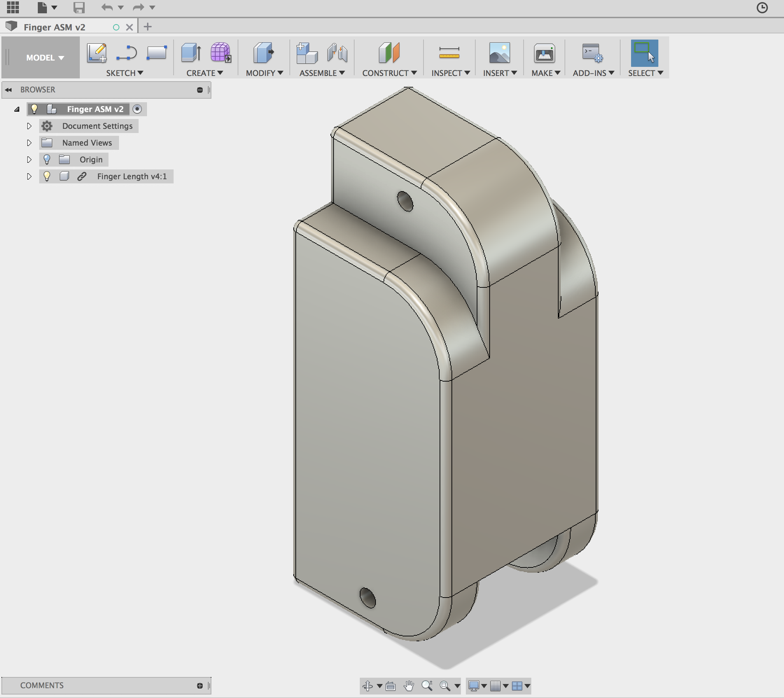This screenshot has width=784, height=698.
Task: Select the Create Form tool
Action: [220, 53]
